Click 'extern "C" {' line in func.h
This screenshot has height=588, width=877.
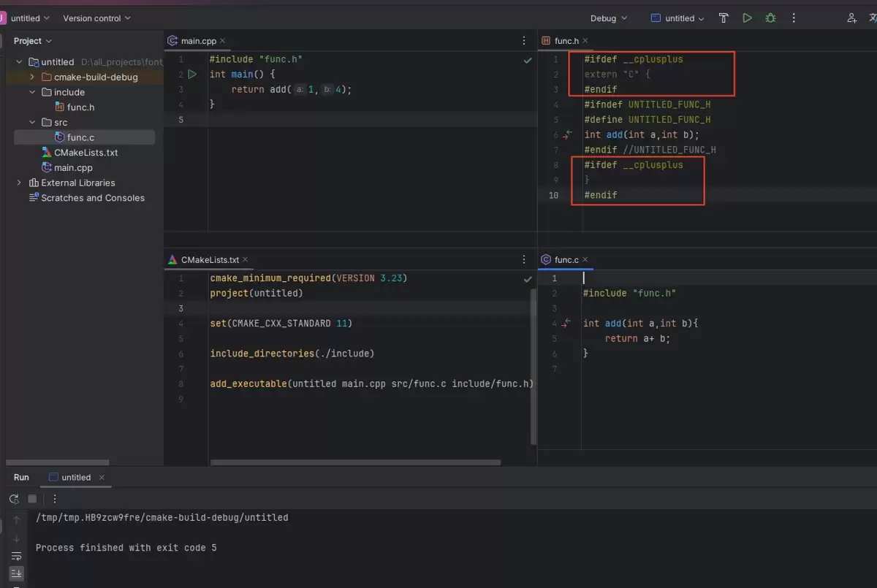(617, 75)
